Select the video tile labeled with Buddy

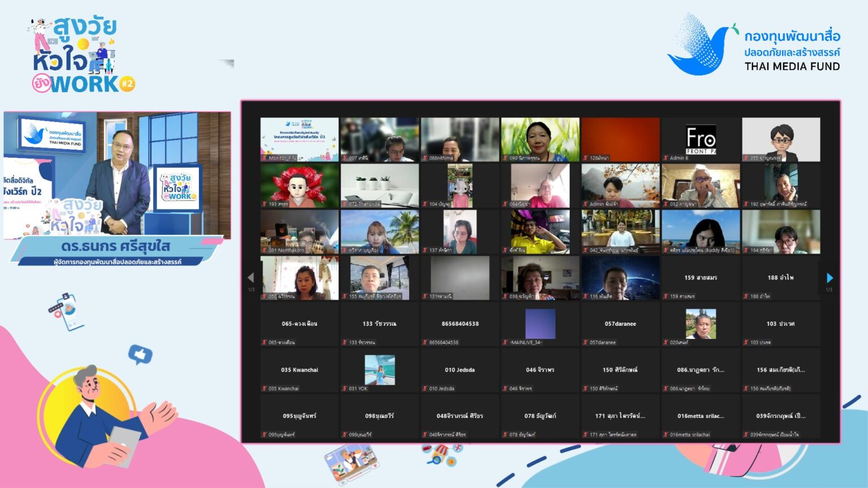click(x=701, y=232)
